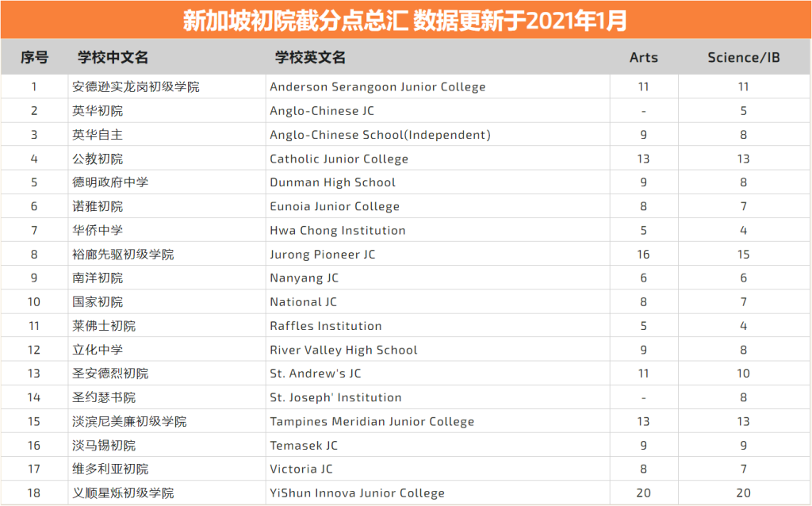Select Science/IB value 9 for Temasek JC
Image resolution: width=812 pixels, height=506 pixels.
[x=743, y=446]
